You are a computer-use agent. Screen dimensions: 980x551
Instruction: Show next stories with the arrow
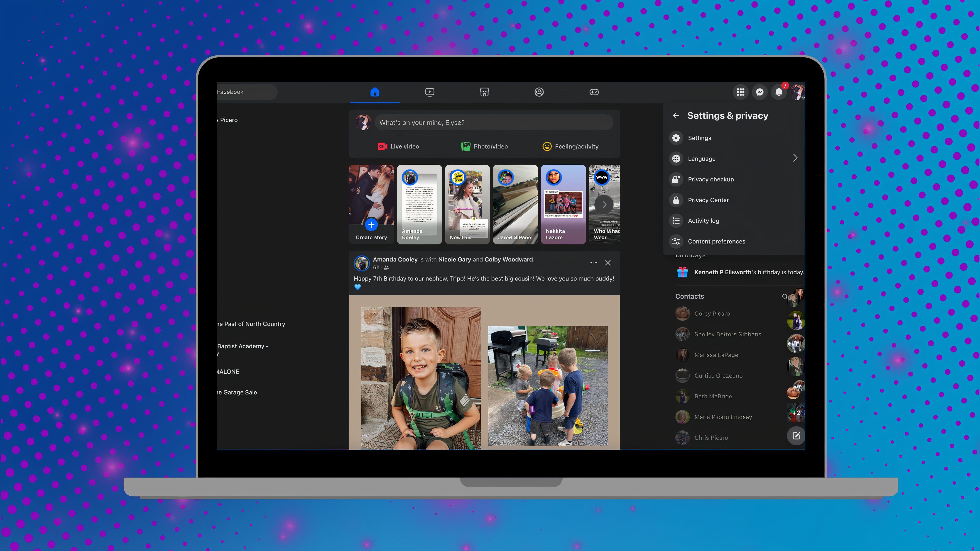point(604,205)
